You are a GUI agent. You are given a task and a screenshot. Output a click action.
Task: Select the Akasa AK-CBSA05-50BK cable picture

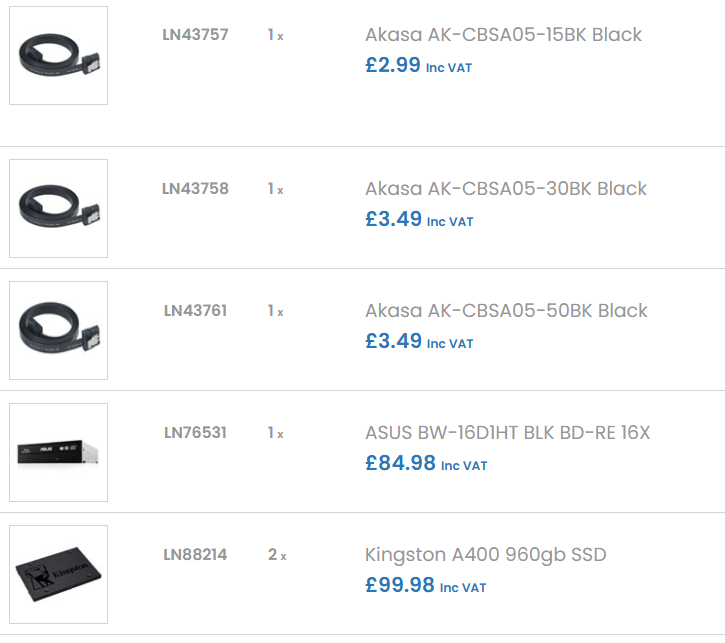click(58, 330)
